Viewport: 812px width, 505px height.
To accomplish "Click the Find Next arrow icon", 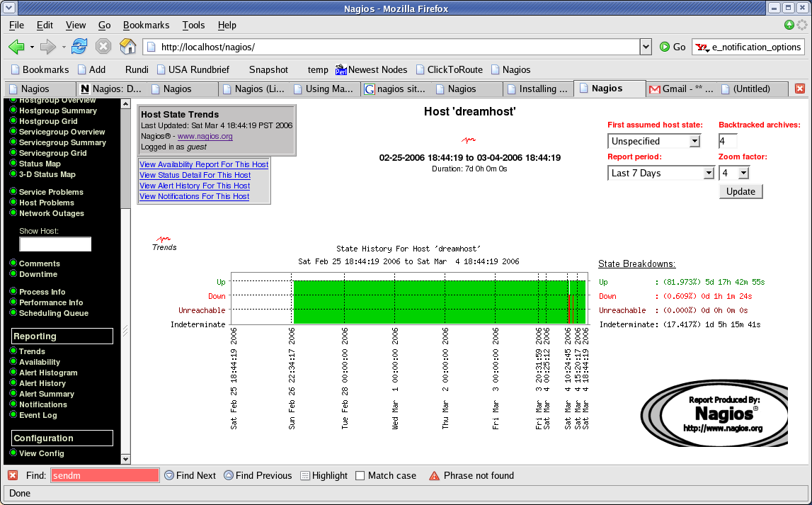I will click(x=168, y=475).
